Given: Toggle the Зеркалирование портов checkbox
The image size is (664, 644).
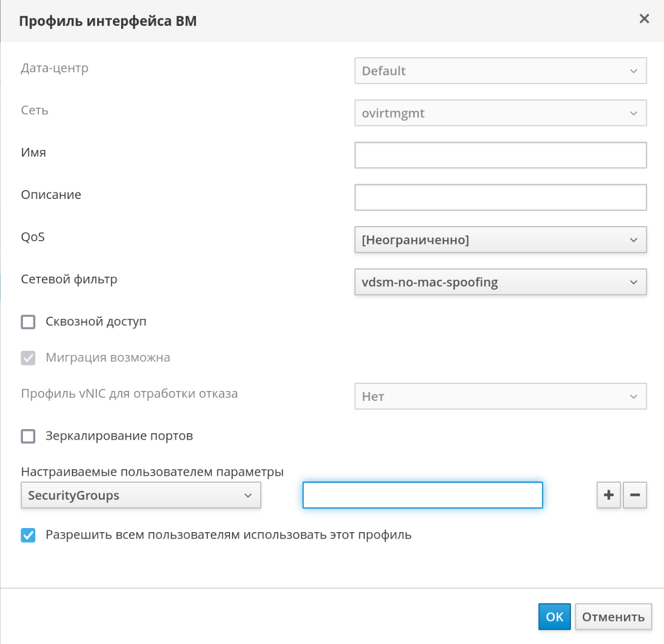Looking at the screenshot, I should pos(28,436).
